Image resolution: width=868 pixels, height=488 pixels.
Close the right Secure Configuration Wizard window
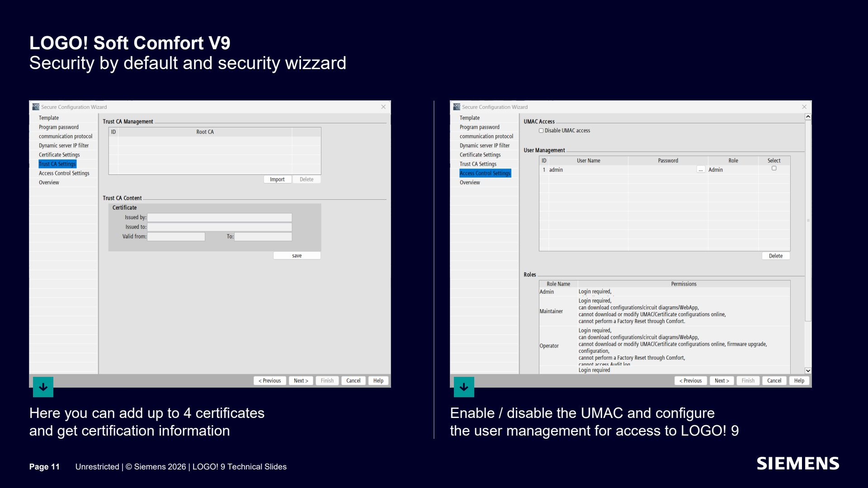coord(804,107)
